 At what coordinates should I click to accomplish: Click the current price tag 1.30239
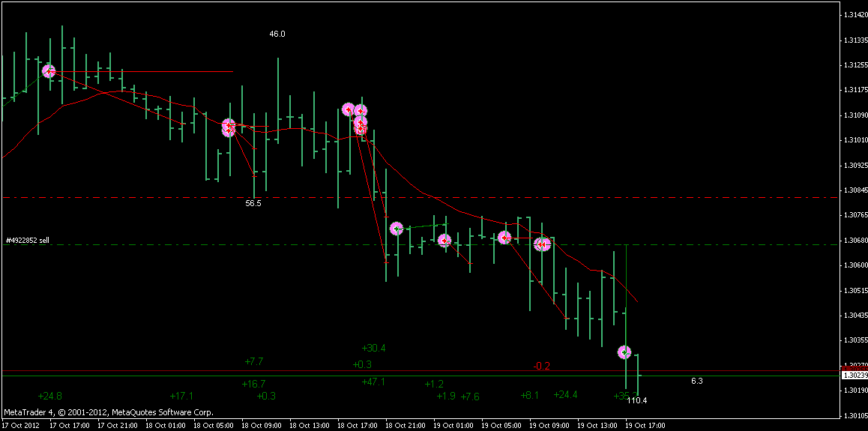[854, 375]
